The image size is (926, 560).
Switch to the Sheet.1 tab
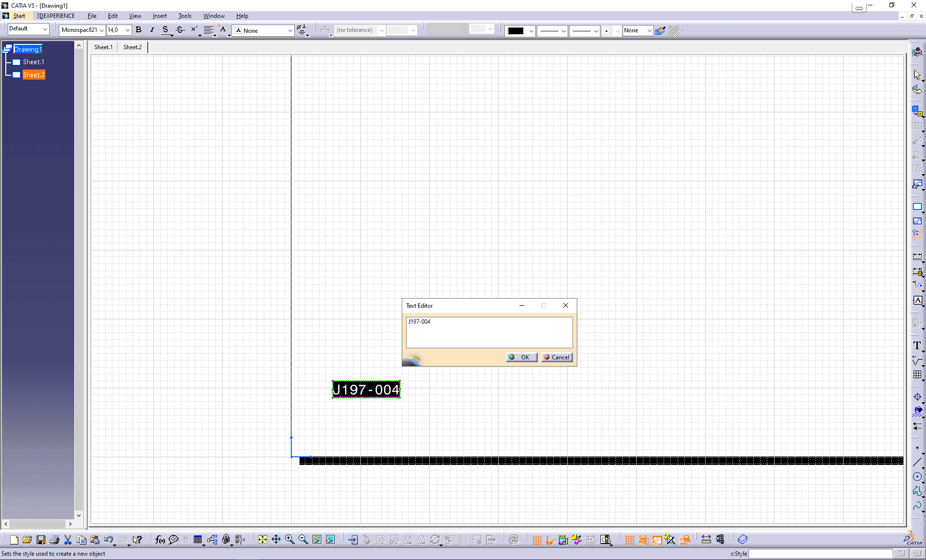[x=103, y=47]
